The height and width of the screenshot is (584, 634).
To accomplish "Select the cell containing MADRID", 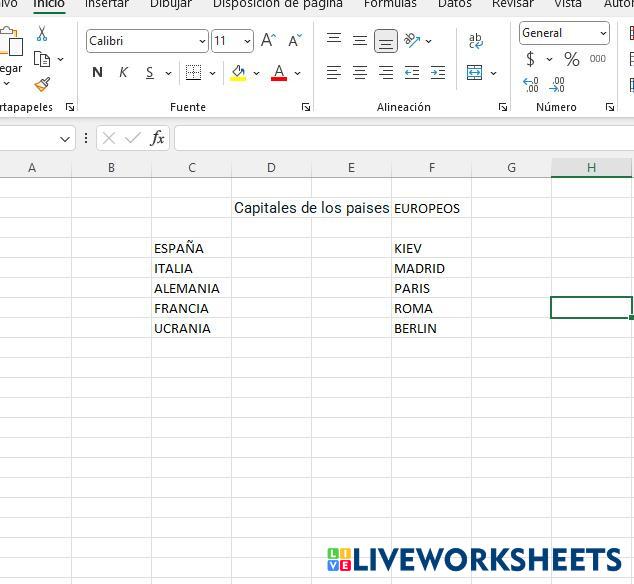I will coord(430,268).
